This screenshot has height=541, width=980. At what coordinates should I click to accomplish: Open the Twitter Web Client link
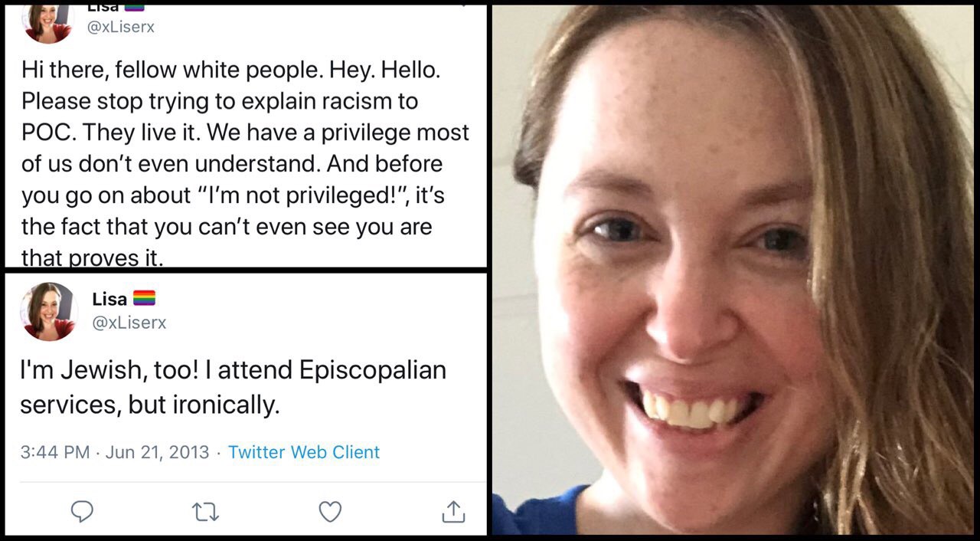[x=304, y=452]
